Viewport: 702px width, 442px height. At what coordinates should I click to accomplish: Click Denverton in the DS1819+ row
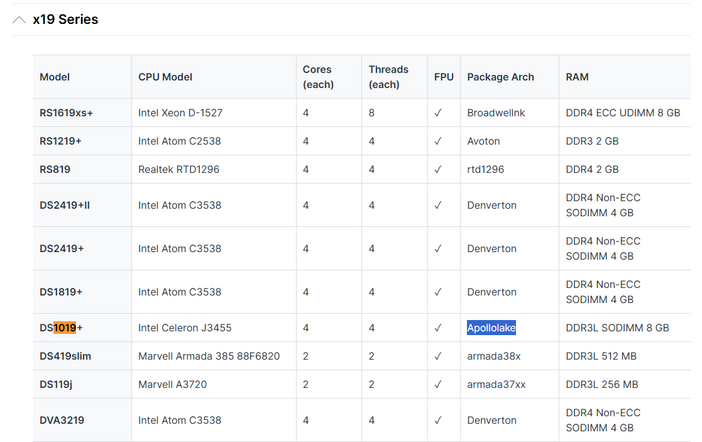click(492, 292)
